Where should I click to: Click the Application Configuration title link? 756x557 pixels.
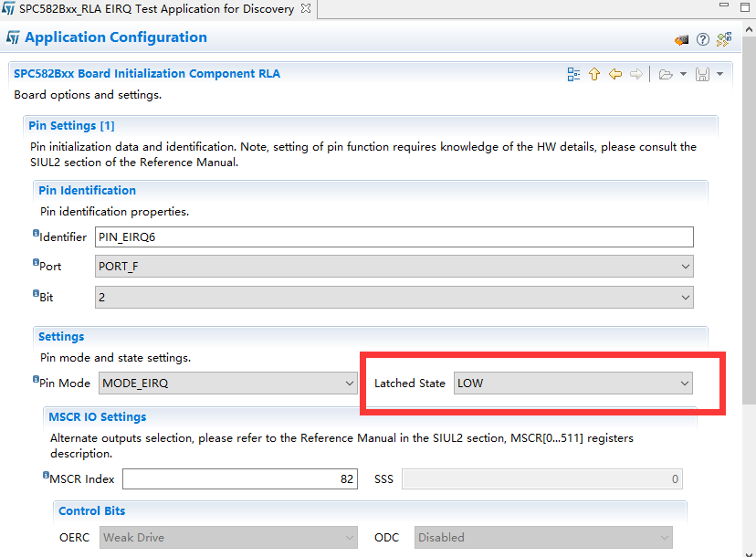[114, 37]
